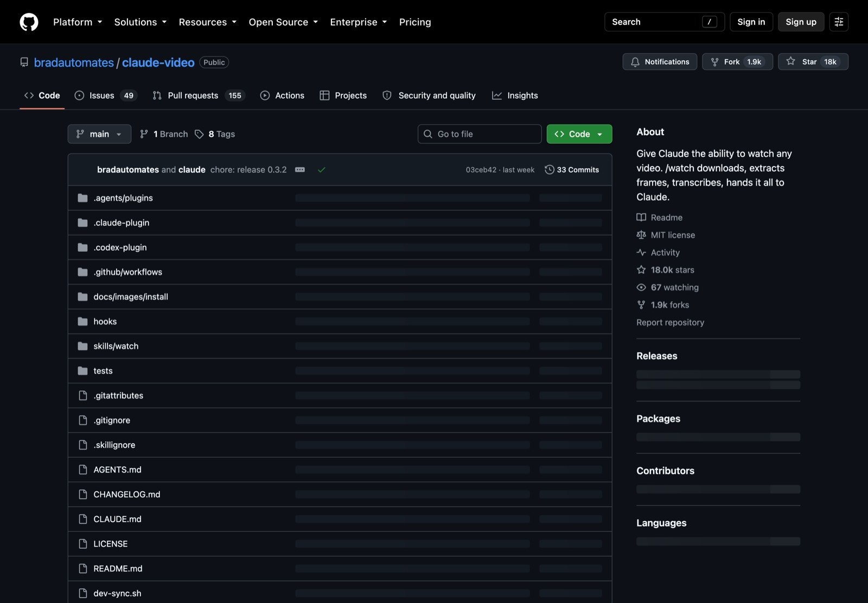Open the Actions tab
Viewport: 868px width, 603px height.
tap(282, 96)
